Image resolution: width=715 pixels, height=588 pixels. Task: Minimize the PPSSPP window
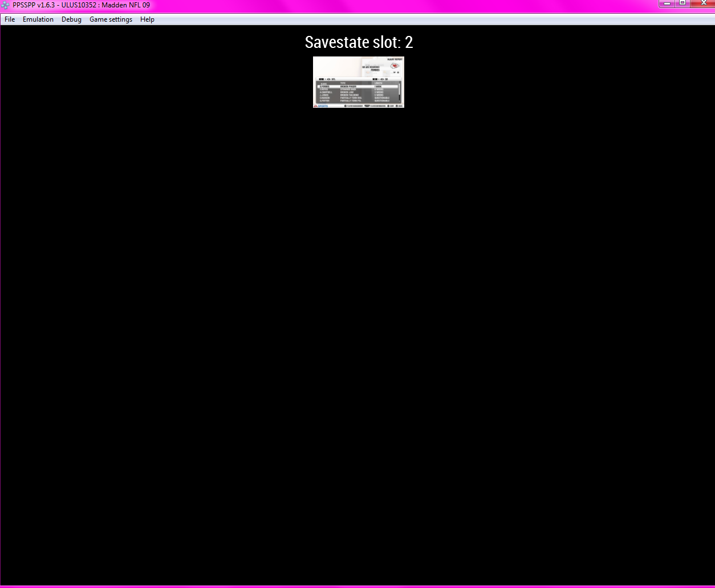coord(667,4)
